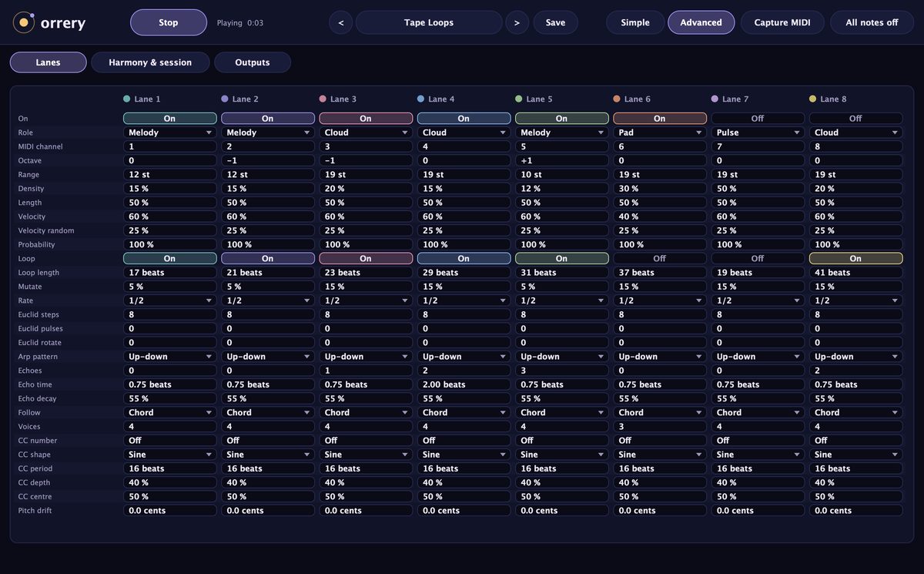Click the Capture MIDI button

tap(782, 22)
